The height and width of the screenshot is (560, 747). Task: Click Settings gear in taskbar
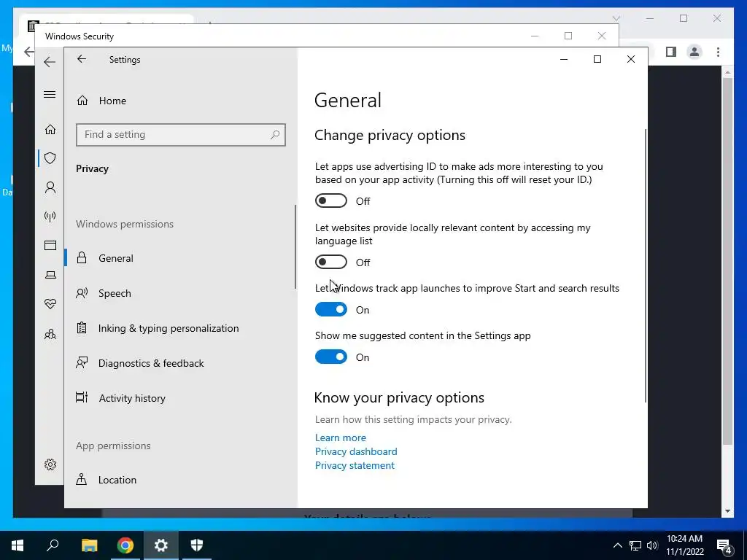click(x=161, y=545)
